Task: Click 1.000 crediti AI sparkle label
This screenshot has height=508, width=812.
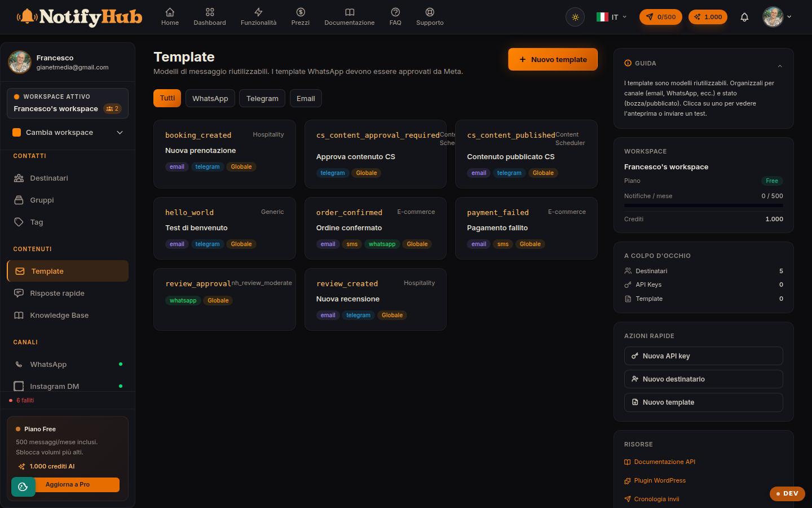Action: (x=46, y=466)
